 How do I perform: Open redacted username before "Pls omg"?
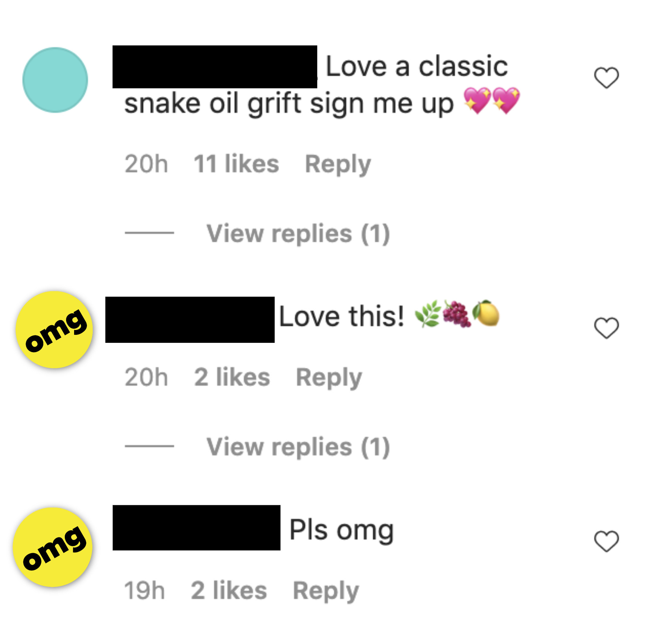pos(196,528)
